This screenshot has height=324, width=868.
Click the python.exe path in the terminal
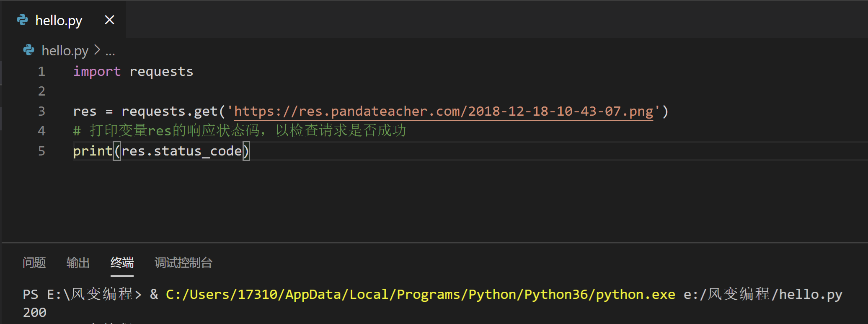[421, 294]
